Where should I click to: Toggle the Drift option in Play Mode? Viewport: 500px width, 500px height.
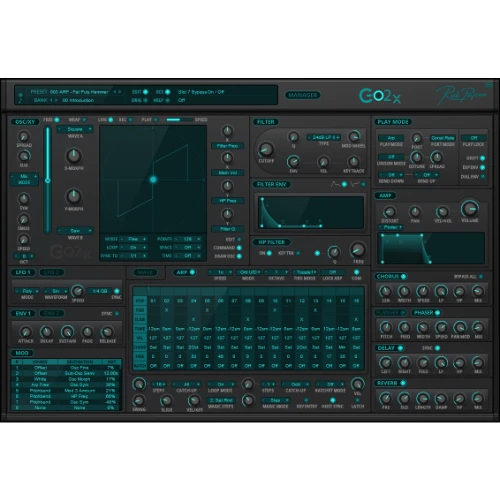[x=482, y=158]
